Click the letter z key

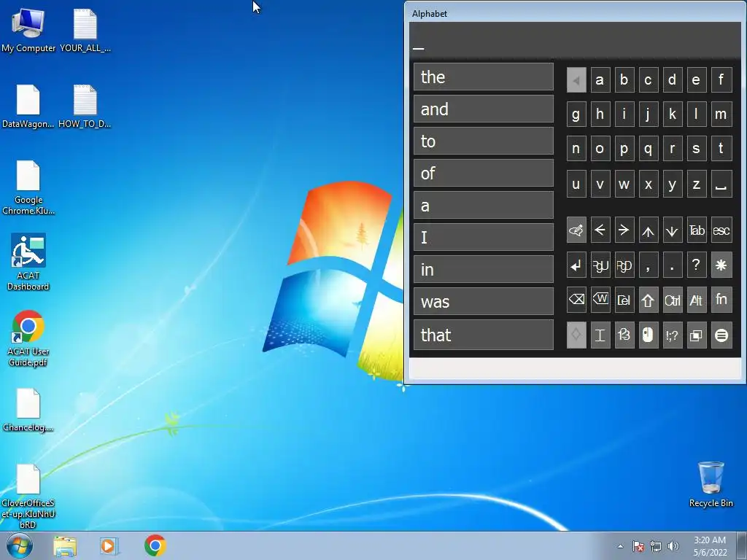(x=697, y=184)
